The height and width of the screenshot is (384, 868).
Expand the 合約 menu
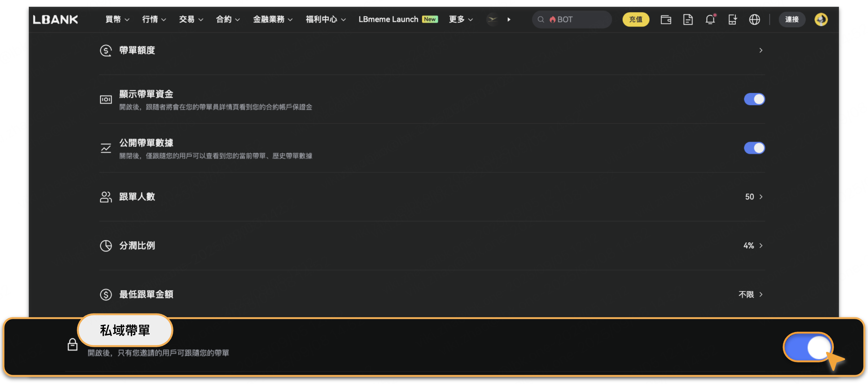[228, 20]
